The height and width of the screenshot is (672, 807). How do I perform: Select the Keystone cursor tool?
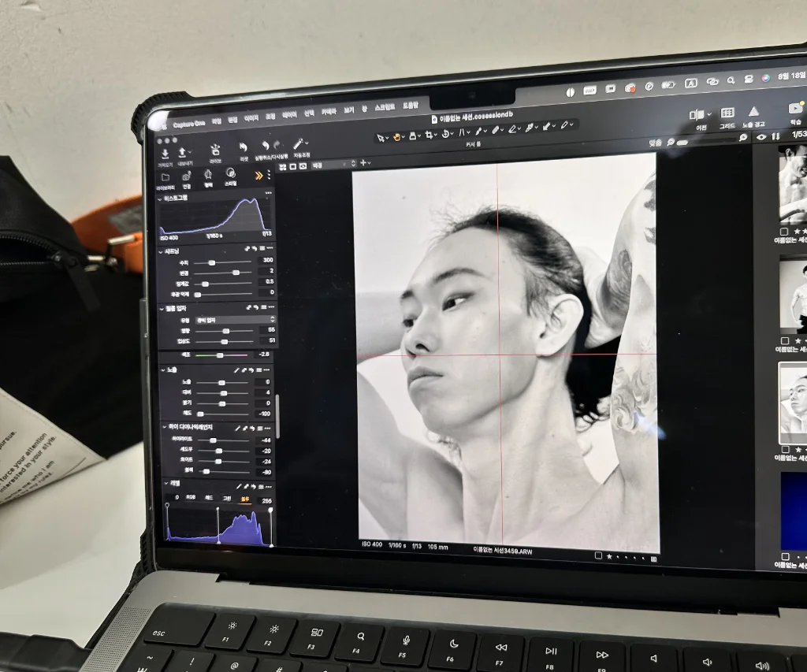coord(462,133)
